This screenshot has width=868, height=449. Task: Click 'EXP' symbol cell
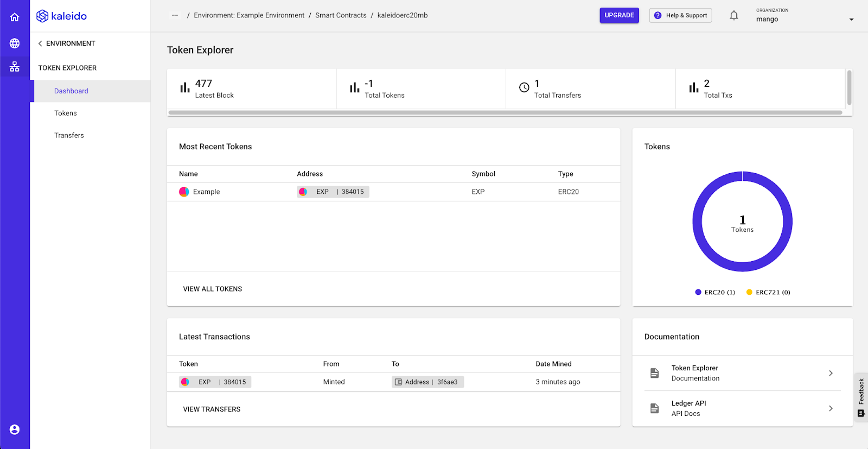pyautogui.click(x=478, y=192)
